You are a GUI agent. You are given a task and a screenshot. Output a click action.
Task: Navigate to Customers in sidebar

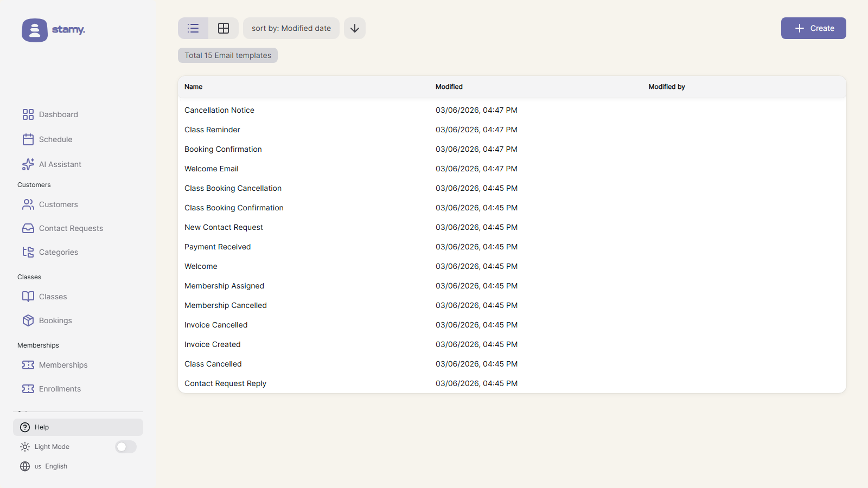pos(58,204)
